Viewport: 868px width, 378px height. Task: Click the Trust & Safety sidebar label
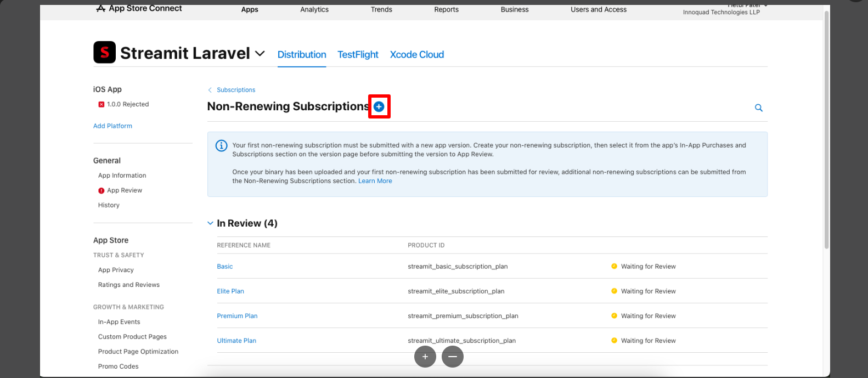(x=119, y=255)
